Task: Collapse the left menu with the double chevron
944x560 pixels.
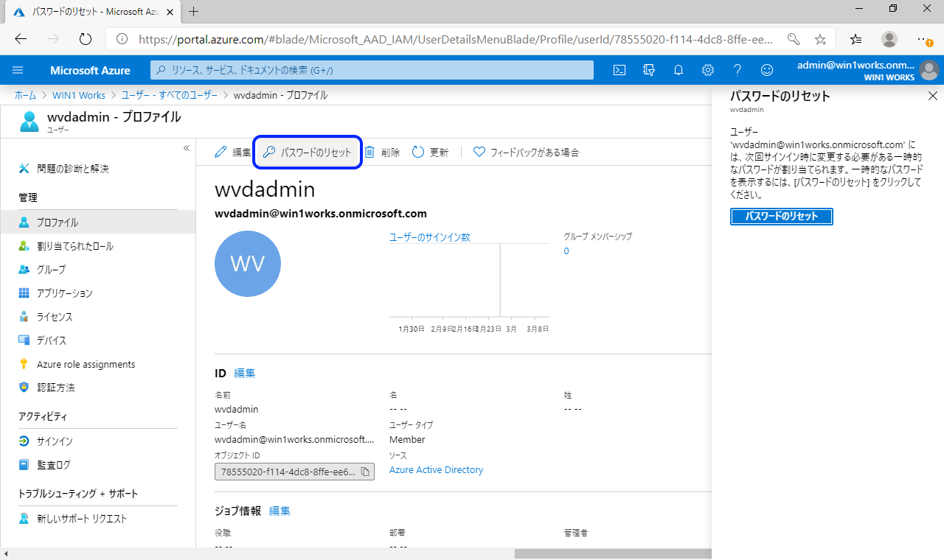Action: tap(187, 148)
